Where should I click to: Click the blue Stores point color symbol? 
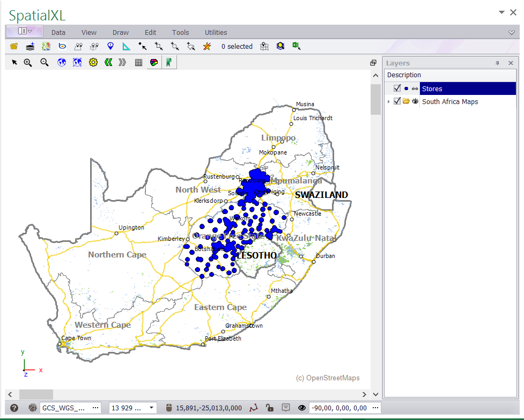click(x=406, y=88)
